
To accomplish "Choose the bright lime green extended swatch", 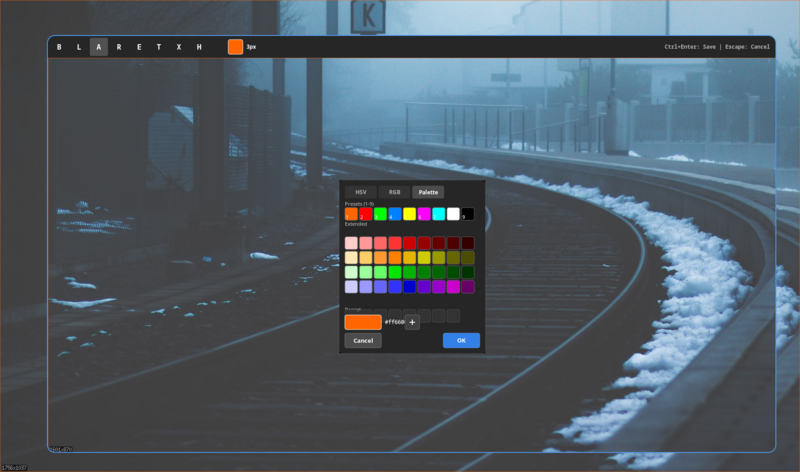I will pyautogui.click(x=395, y=272).
